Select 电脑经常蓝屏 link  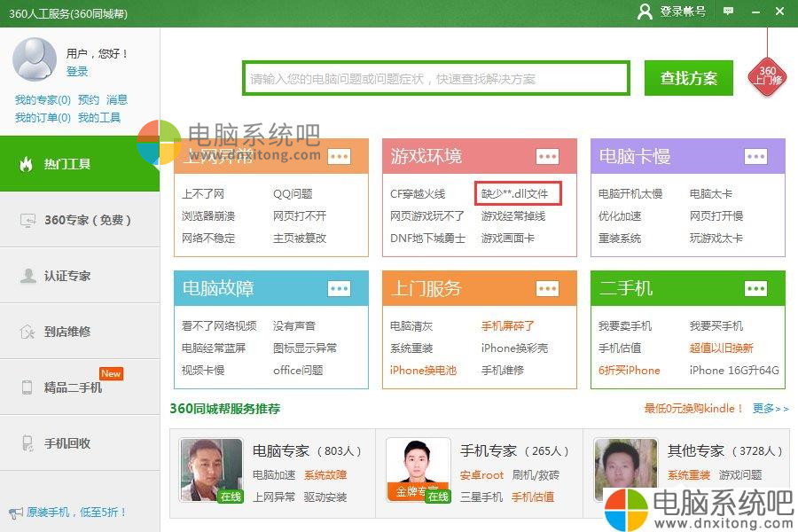[214, 348]
